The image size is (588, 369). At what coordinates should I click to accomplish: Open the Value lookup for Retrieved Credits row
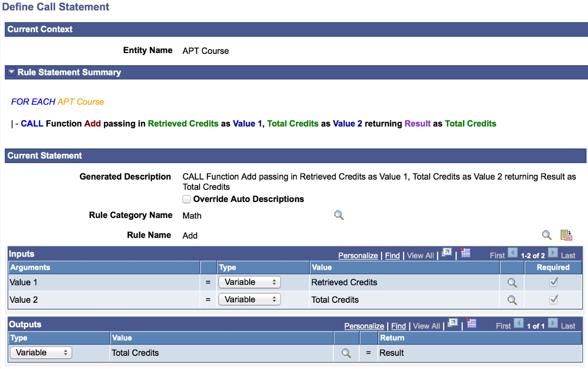(511, 282)
